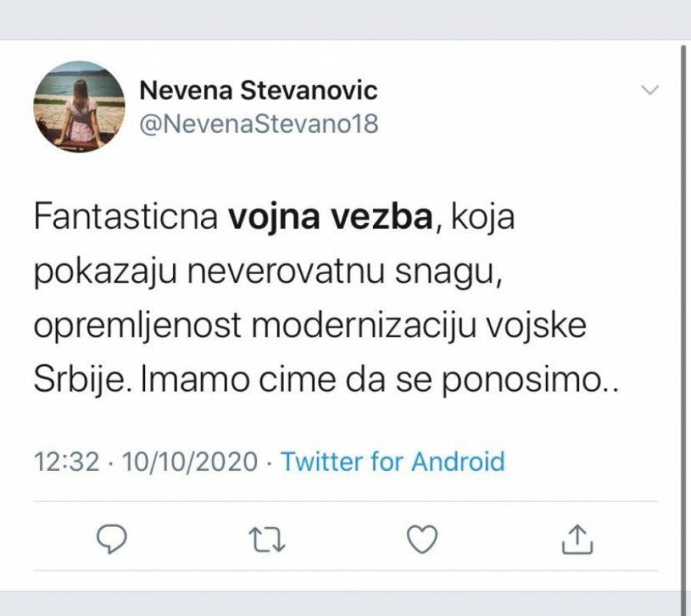
Task: Like the tweet with the heart icon
Action: coord(421,541)
